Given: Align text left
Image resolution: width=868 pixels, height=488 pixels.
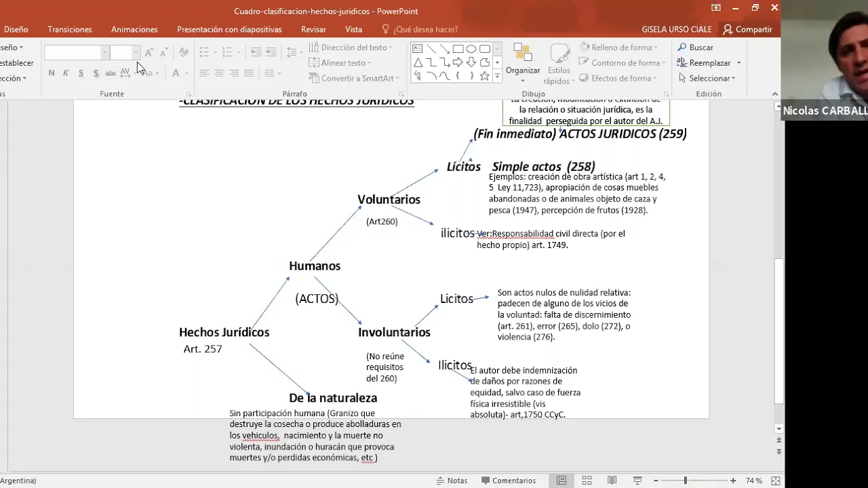Looking at the screenshot, I should tap(204, 73).
